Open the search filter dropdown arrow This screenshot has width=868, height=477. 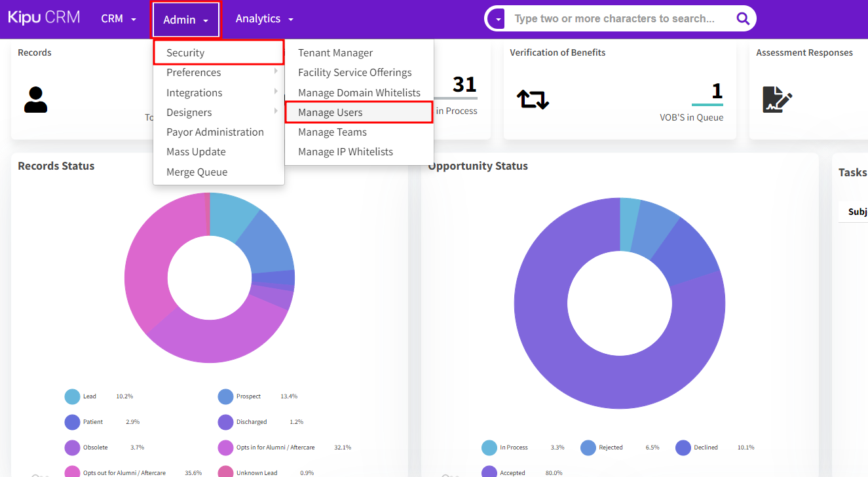click(x=499, y=19)
